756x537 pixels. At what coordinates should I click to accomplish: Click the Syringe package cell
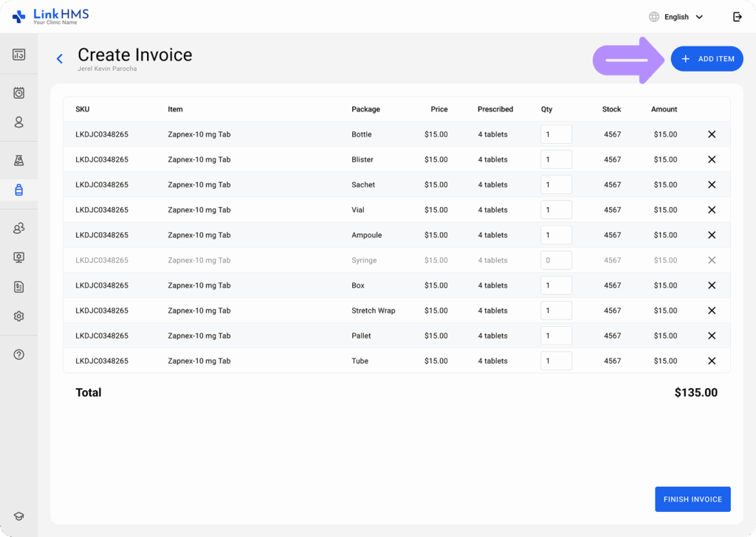pos(364,260)
